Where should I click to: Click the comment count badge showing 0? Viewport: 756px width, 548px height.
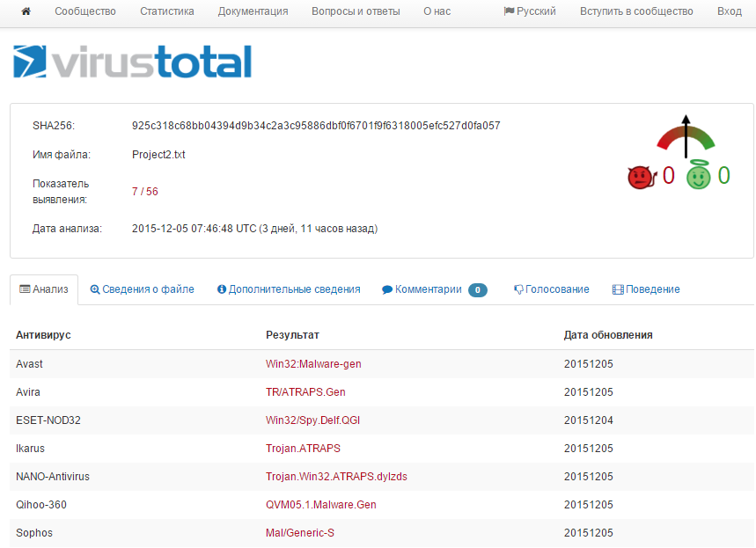tap(477, 289)
